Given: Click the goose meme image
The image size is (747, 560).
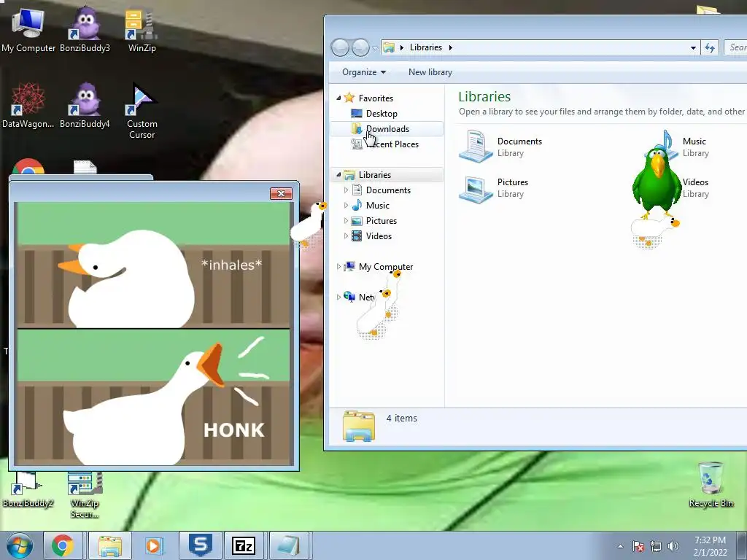Looking at the screenshot, I should pyautogui.click(x=153, y=334).
